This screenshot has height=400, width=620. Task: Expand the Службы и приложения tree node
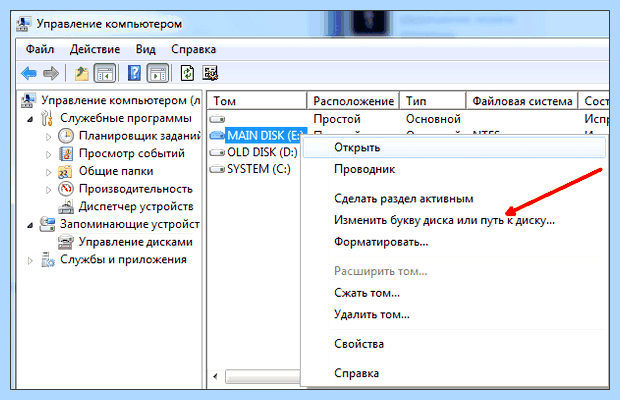30,260
